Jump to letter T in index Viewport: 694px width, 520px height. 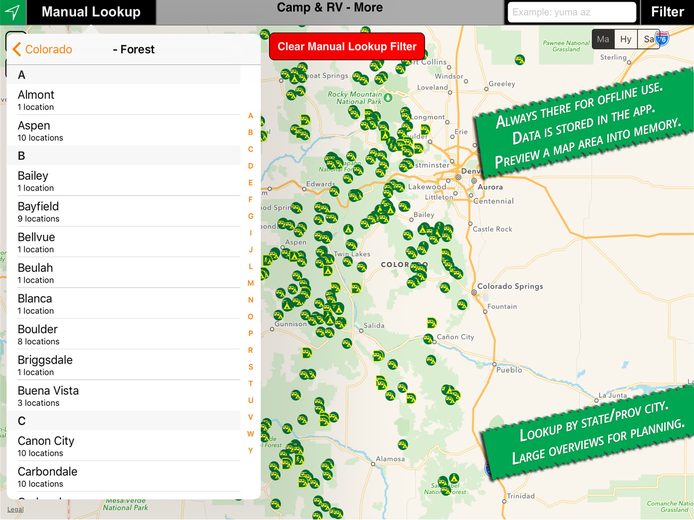(251, 384)
